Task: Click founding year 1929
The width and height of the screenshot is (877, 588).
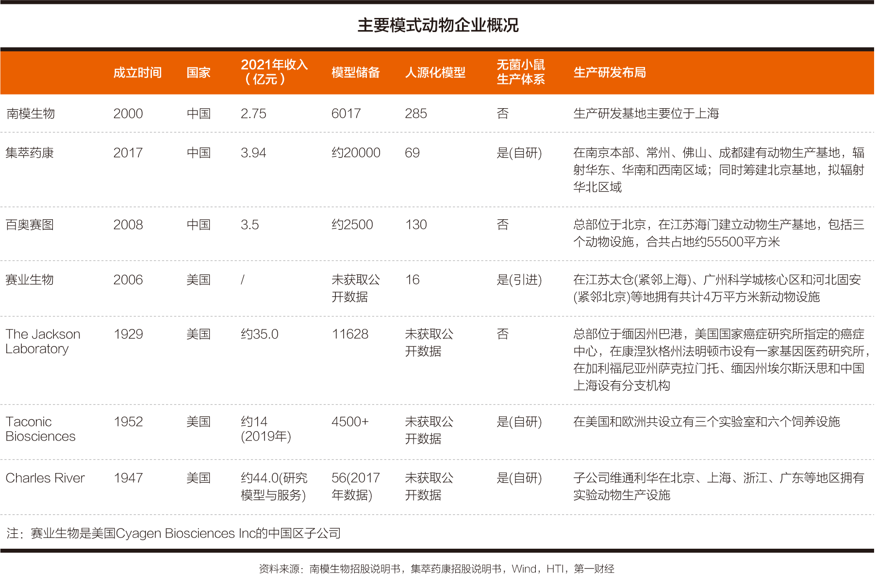Action: click(128, 334)
